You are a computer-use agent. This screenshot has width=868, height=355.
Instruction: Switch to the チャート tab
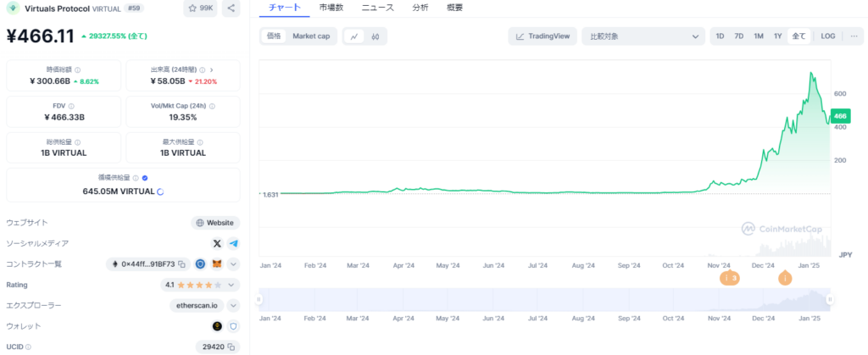[285, 8]
